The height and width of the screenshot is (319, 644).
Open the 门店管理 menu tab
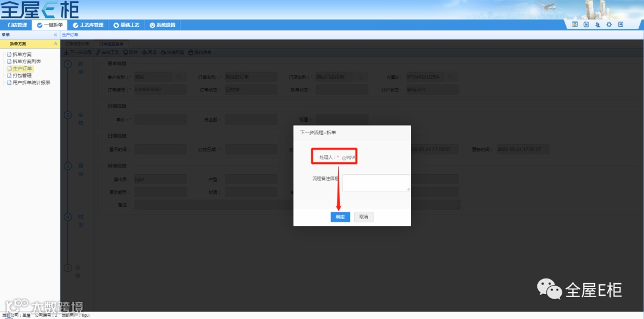point(17,25)
